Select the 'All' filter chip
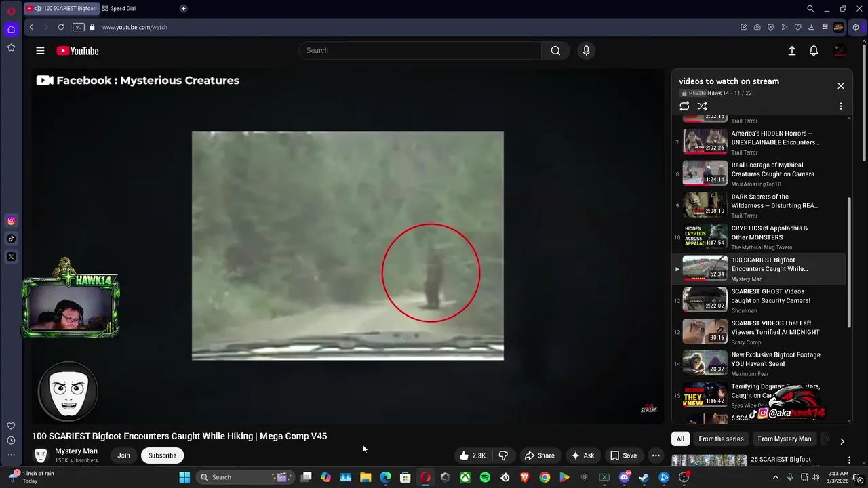868x488 pixels. (x=680, y=439)
